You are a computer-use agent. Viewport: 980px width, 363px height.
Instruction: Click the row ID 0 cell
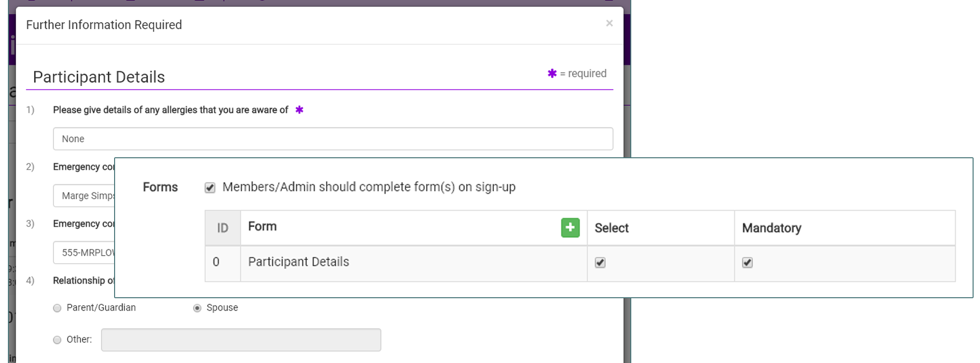[x=216, y=262]
